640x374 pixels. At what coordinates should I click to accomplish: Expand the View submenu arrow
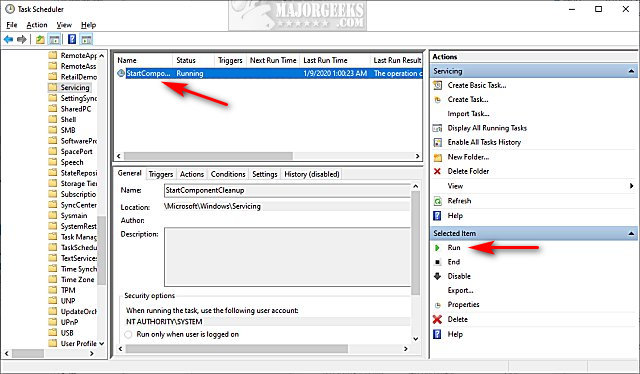[631, 186]
